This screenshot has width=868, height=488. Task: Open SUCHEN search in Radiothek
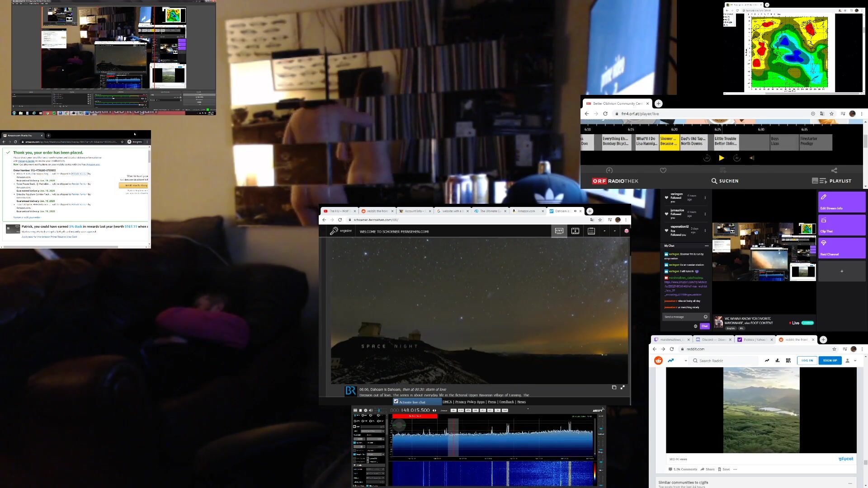pos(725,181)
